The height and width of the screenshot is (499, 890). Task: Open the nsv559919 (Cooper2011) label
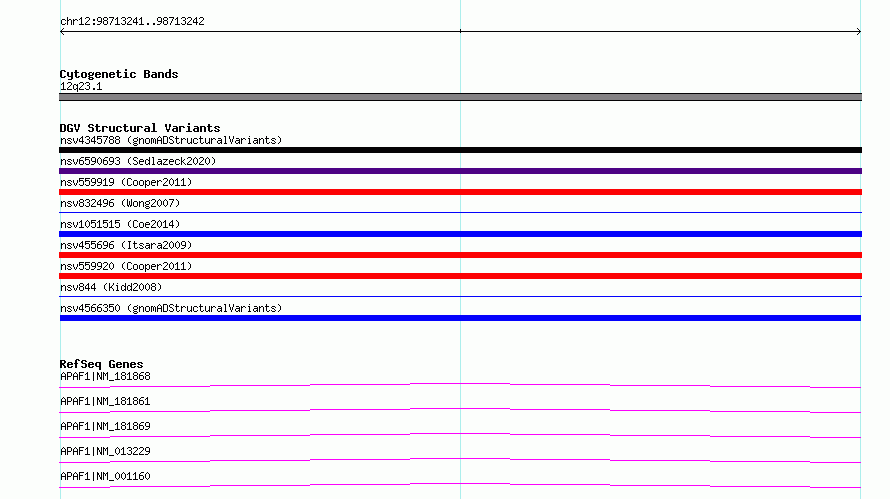pyautogui.click(x=126, y=182)
